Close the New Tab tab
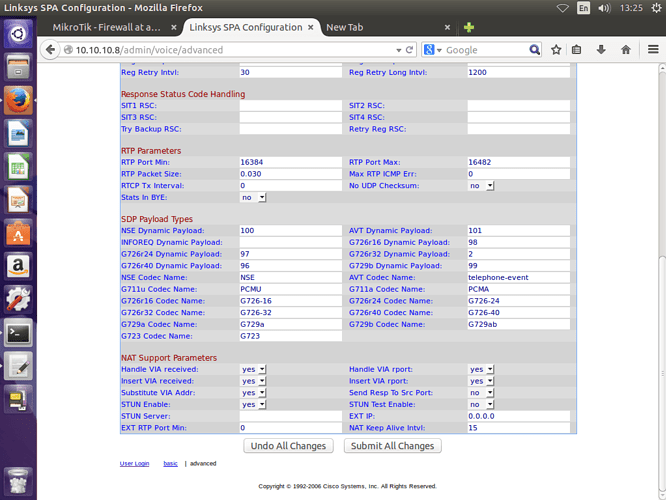 447,27
